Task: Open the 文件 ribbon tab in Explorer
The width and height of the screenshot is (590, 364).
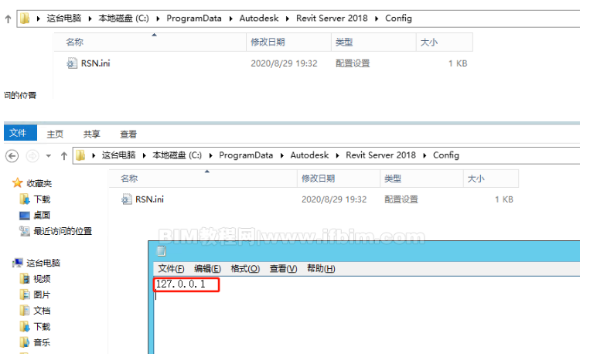Action: coord(20,133)
